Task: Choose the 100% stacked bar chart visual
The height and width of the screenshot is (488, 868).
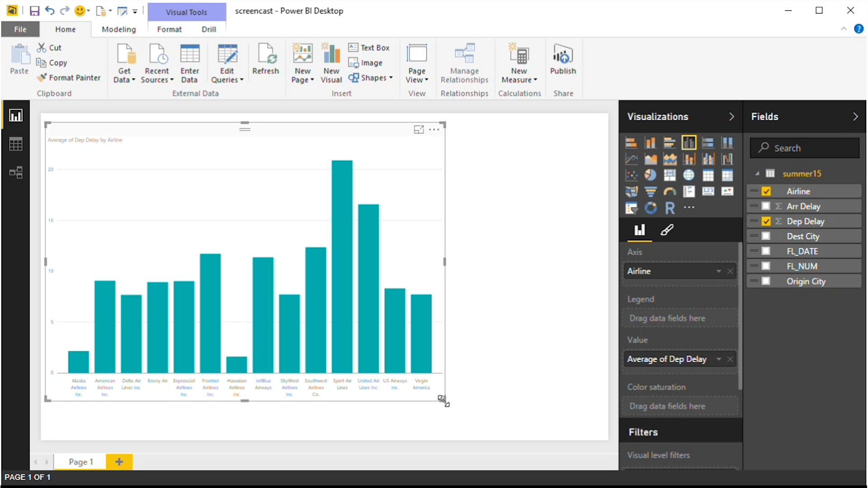Action: coord(708,143)
